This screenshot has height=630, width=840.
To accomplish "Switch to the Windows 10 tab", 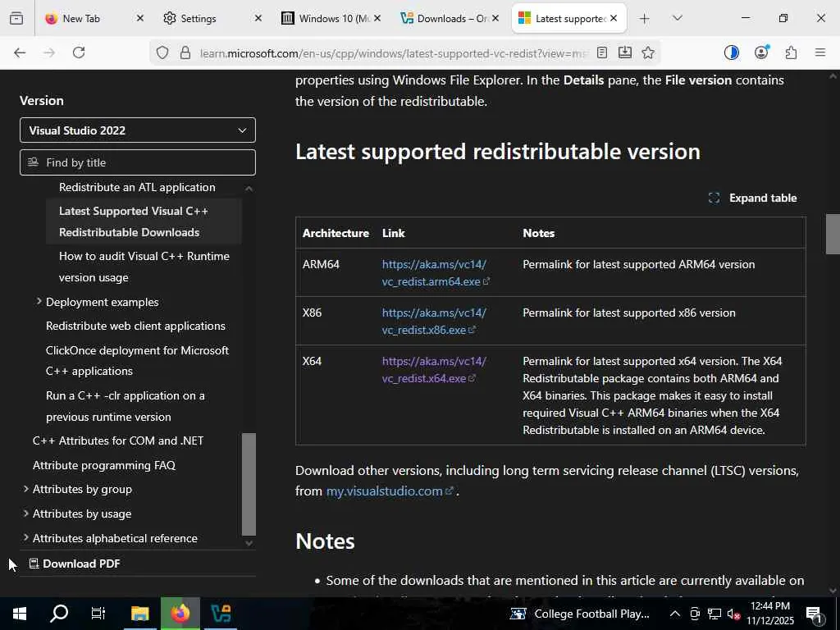I will click(326, 18).
